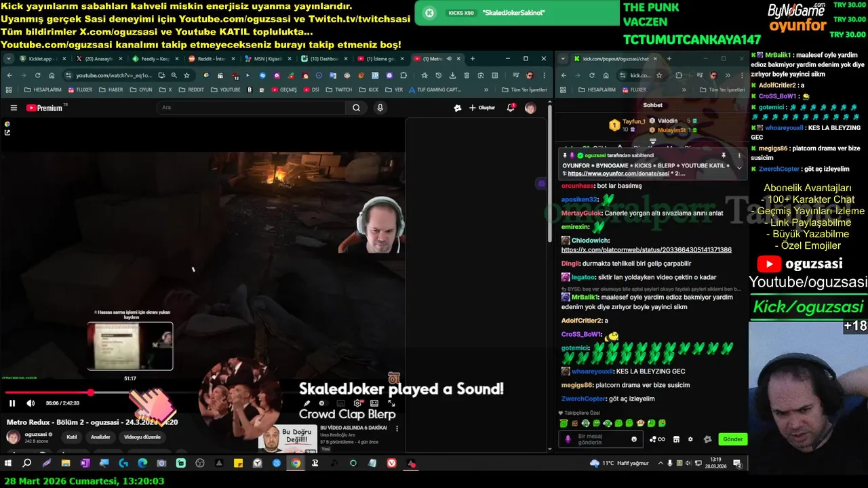
Task: Open Kick chat settings gear icon
Action: 690,439
